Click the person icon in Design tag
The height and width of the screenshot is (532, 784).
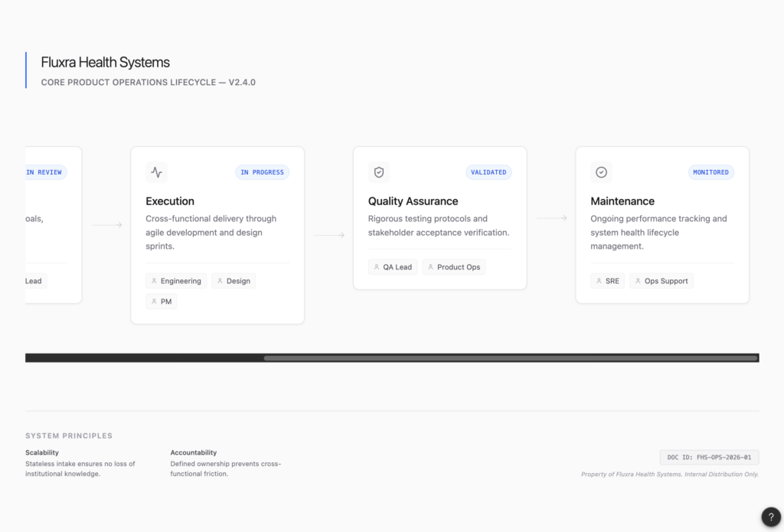tap(220, 281)
